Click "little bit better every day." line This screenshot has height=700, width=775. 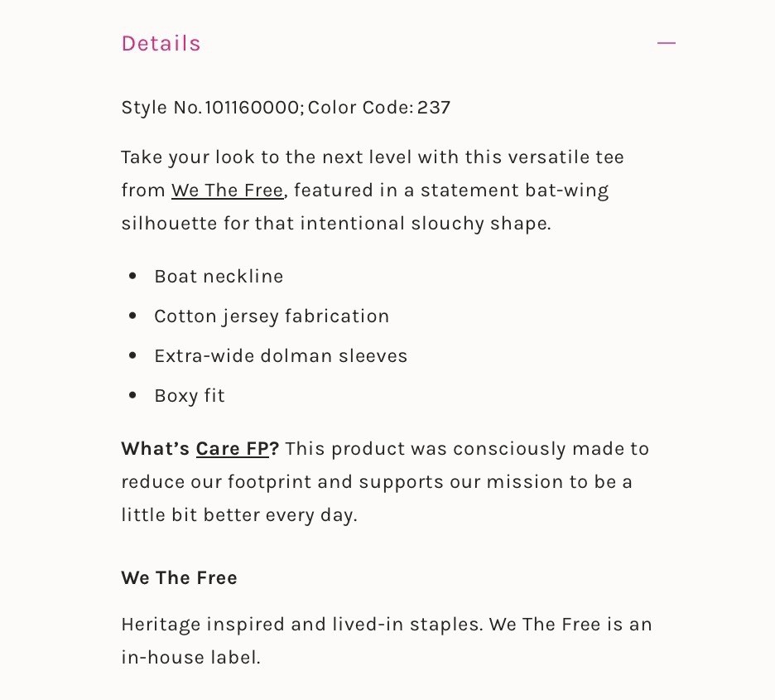239,515
